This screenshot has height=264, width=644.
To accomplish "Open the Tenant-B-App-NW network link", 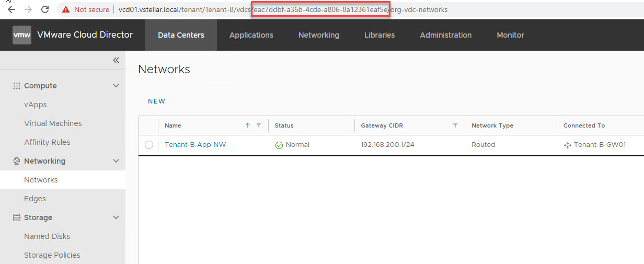I will (x=195, y=145).
